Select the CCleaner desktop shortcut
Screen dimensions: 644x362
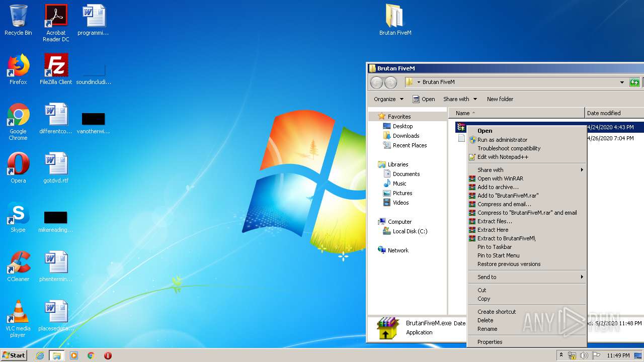coord(18,266)
